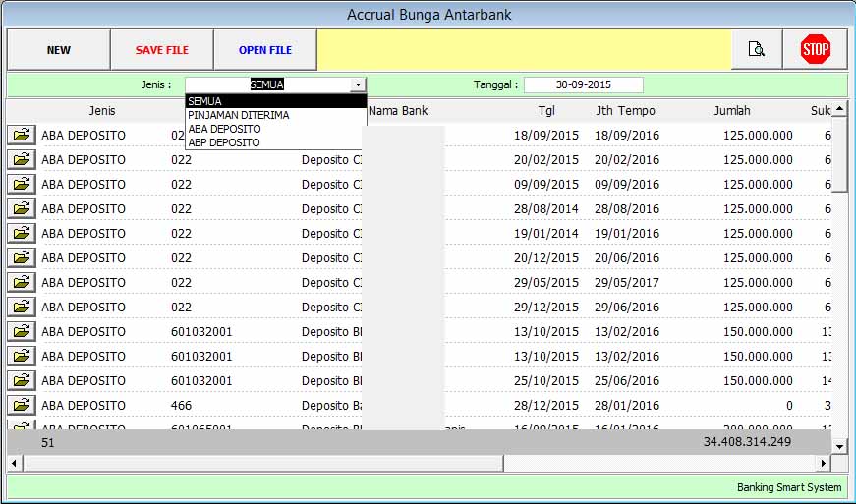Open the print preview magnifier icon

click(x=756, y=50)
